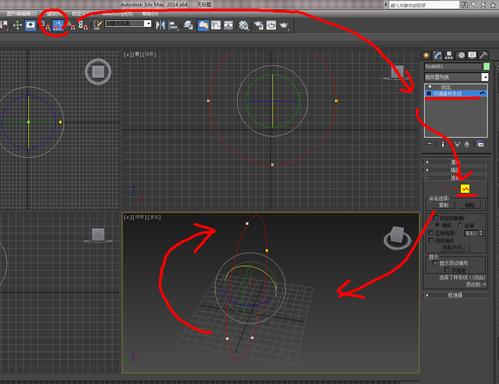Open the schematic view icon
Viewport: 499px width, 384px height.
tap(228, 25)
